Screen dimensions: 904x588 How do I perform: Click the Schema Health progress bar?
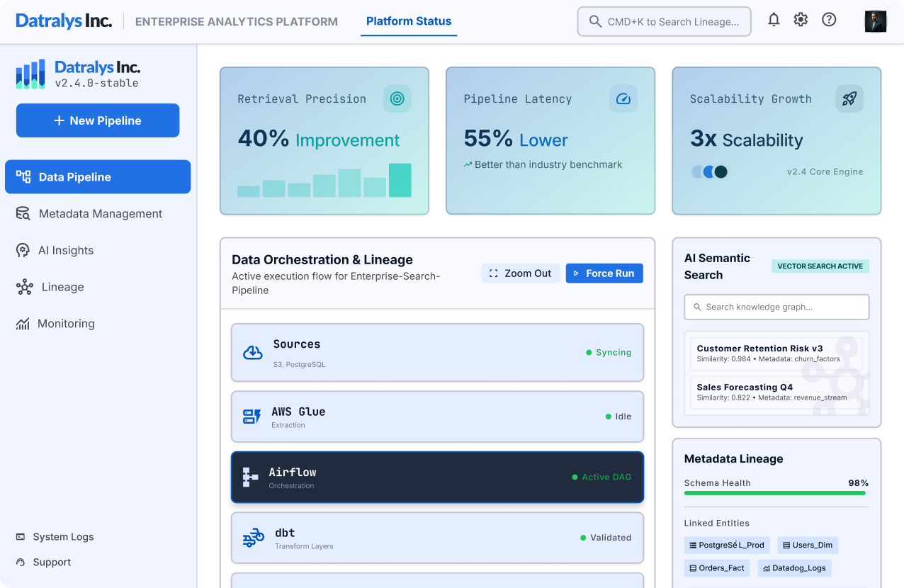click(x=775, y=492)
